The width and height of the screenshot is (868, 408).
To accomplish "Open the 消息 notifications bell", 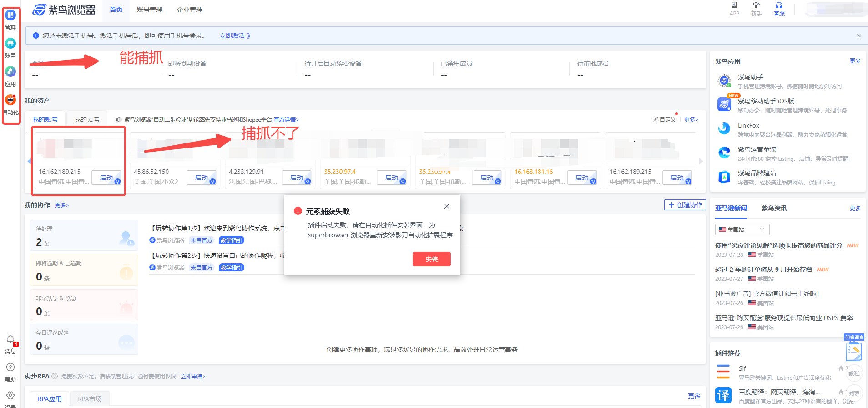I will pyautogui.click(x=10, y=340).
